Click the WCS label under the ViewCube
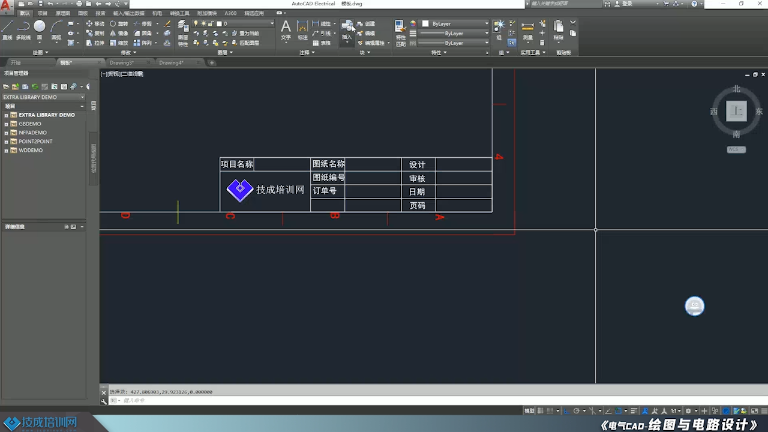Viewport: 768px width, 432px height. point(736,149)
